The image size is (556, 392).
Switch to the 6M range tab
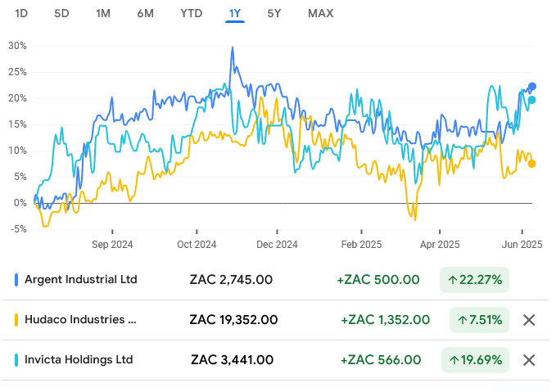click(x=146, y=13)
